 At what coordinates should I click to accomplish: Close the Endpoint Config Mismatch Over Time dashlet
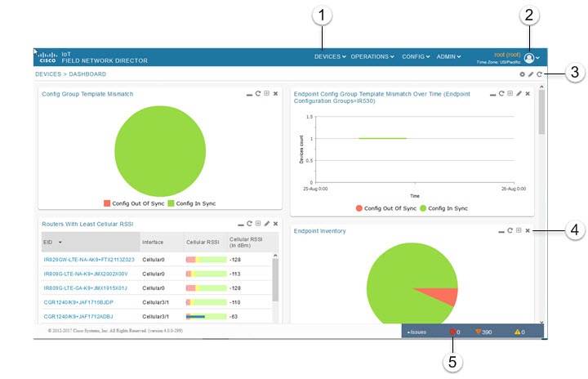(528, 94)
